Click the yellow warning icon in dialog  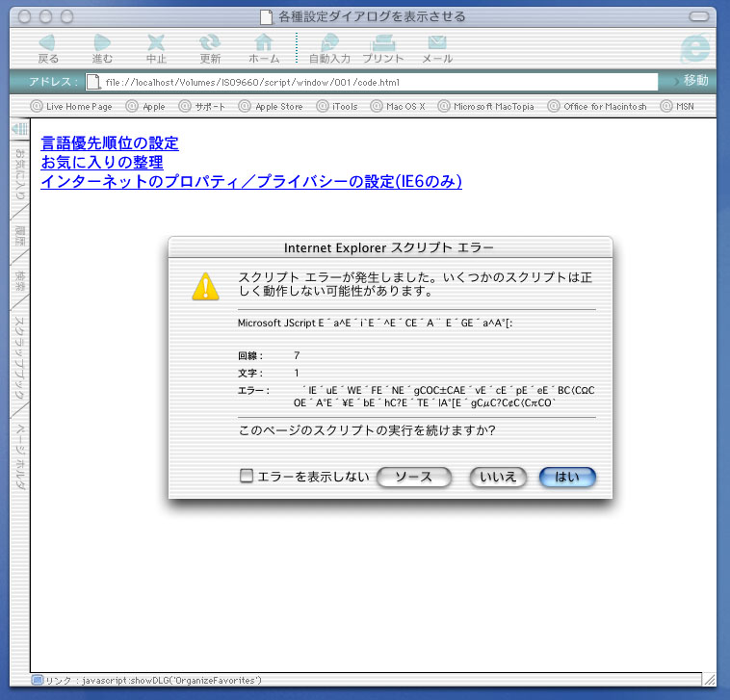click(x=205, y=286)
